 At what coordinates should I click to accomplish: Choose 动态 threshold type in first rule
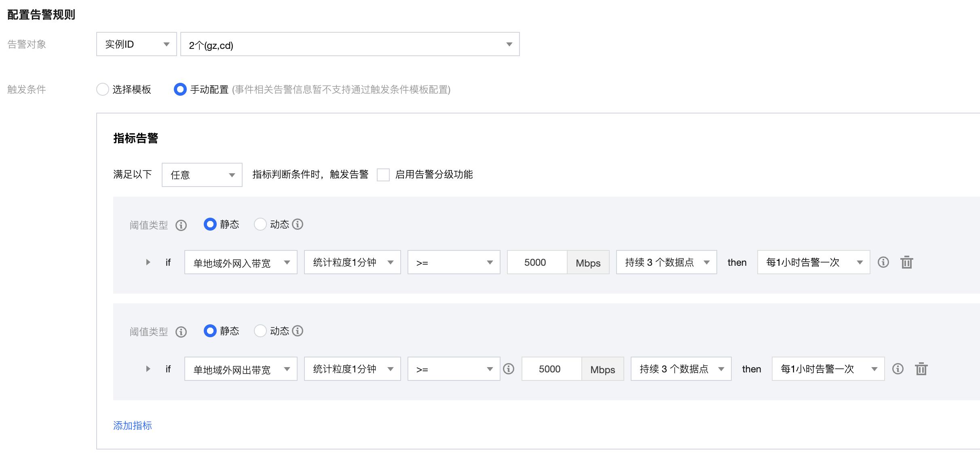coord(260,225)
